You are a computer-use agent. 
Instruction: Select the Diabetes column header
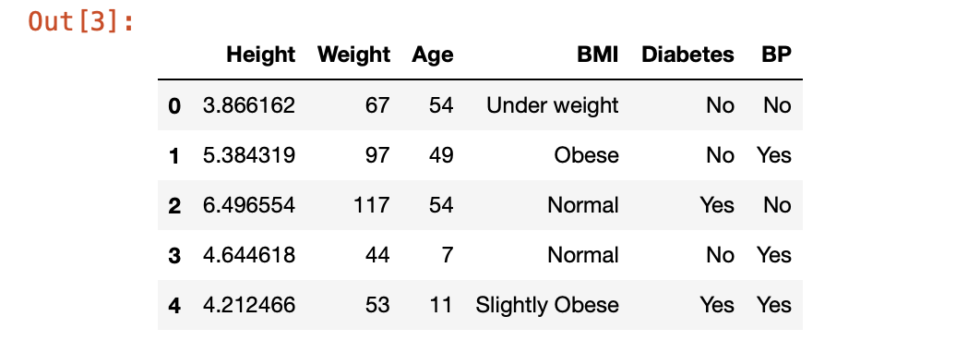click(x=687, y=55)
